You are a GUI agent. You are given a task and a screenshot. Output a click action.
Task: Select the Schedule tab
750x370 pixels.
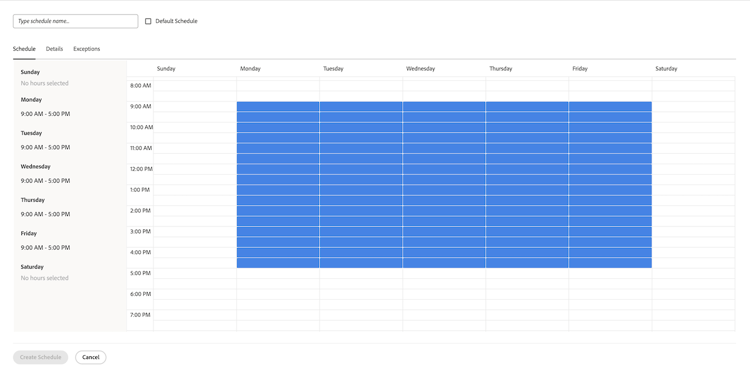[x=24, y=49]
